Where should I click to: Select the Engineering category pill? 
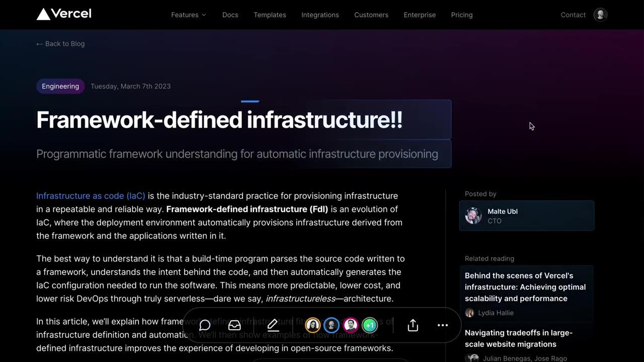(60, 86)
